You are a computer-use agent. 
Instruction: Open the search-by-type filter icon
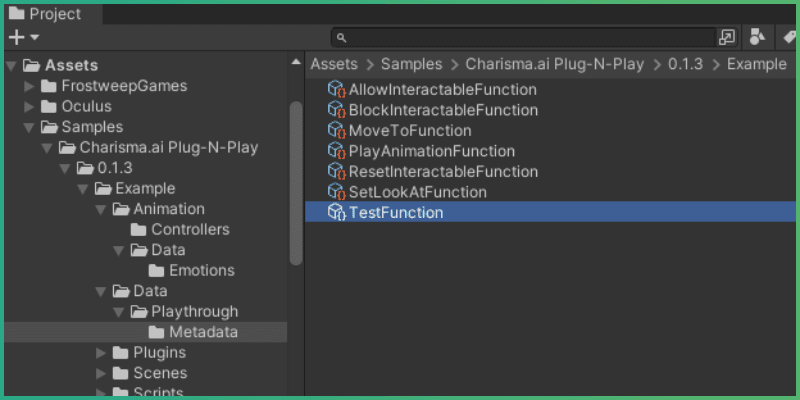pyautogui.click(x=757, y=37)
